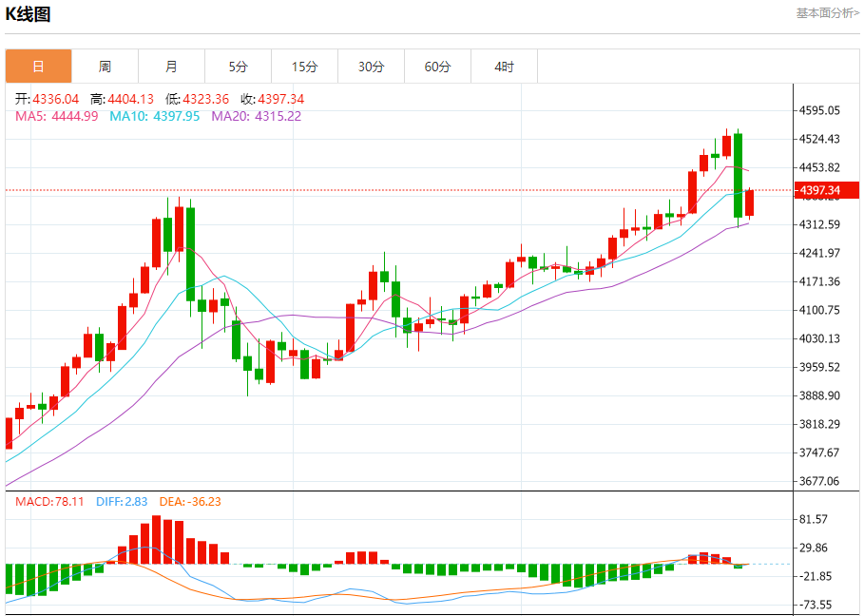864x616 pixels.
Task: Open the 月 monthly chart tab
Action: pyautogui.click(x=171, y=67)
